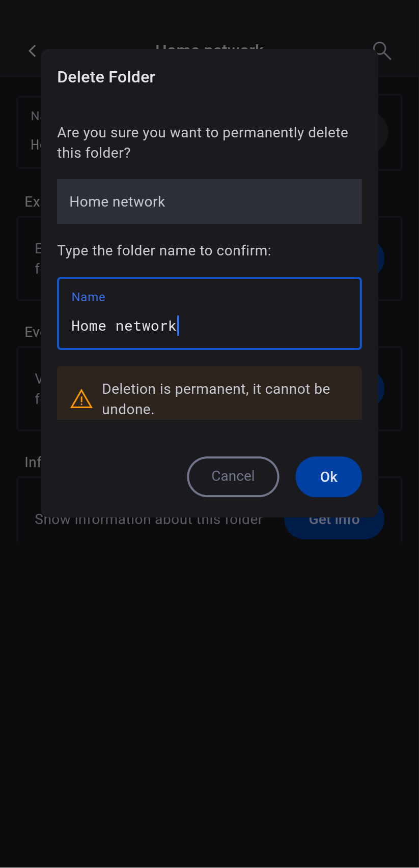Click the typed "Home network" text in the field
The image size is (419, 868).
coord(124,326)
